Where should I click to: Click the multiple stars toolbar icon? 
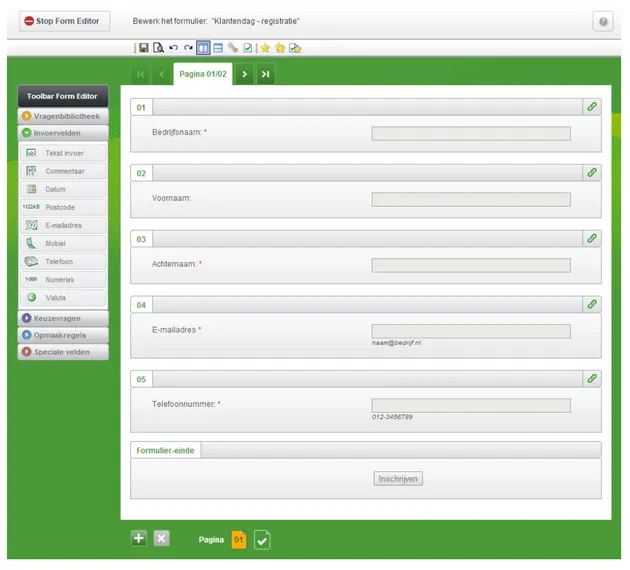pos(280,48)
